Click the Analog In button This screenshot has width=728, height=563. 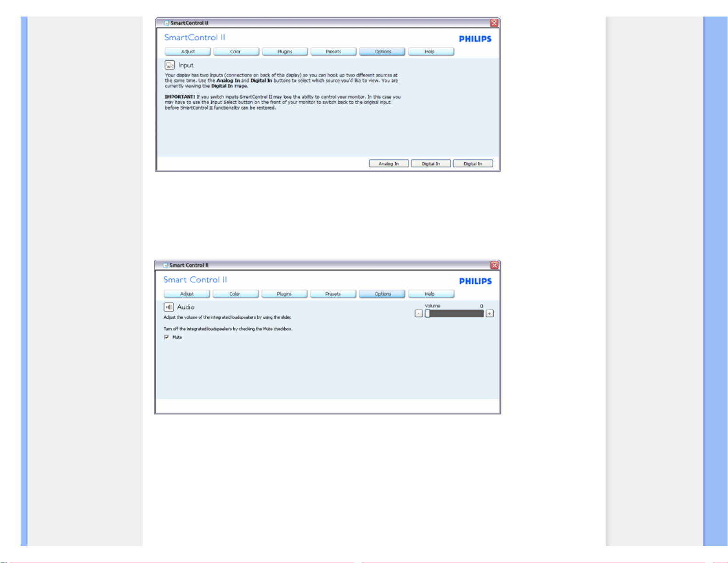[389, 164]
